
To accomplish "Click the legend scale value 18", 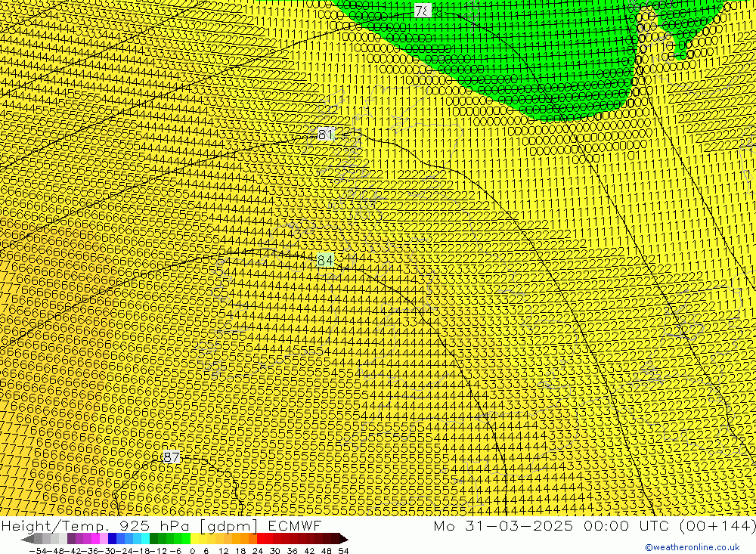I will (240, 551).
